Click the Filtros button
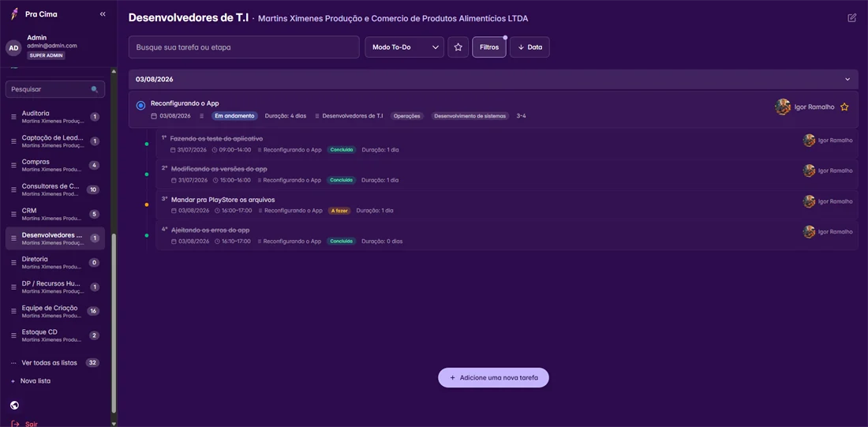868x427 pixels. pos(489,47)
